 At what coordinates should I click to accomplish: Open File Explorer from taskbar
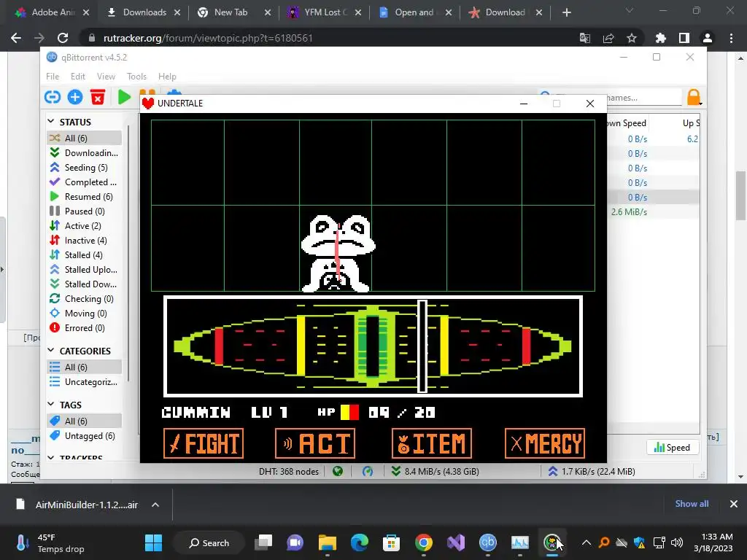328,542
